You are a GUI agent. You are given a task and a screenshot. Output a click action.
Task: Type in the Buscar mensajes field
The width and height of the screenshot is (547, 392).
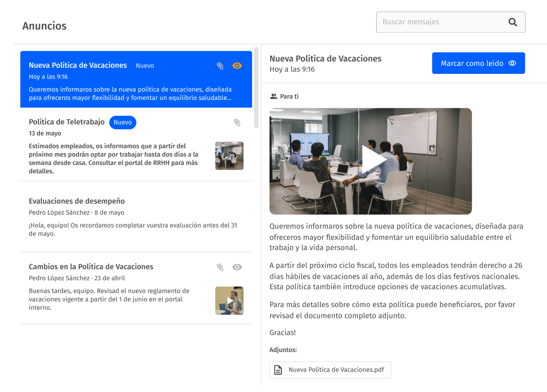pyautogui.click(x=441, y=22)
